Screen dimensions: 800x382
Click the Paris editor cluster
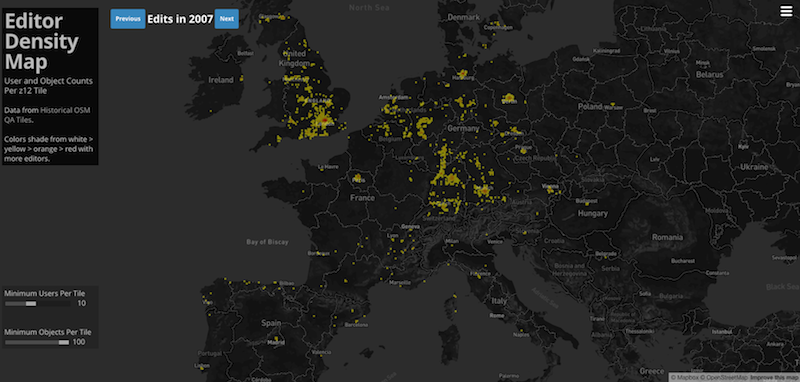(x=357, y=179)
